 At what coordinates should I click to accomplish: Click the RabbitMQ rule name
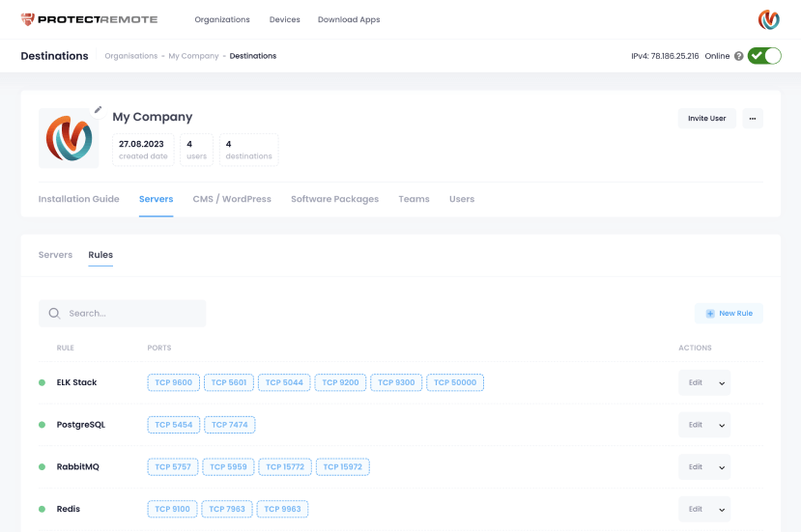(x=77, y=466)
